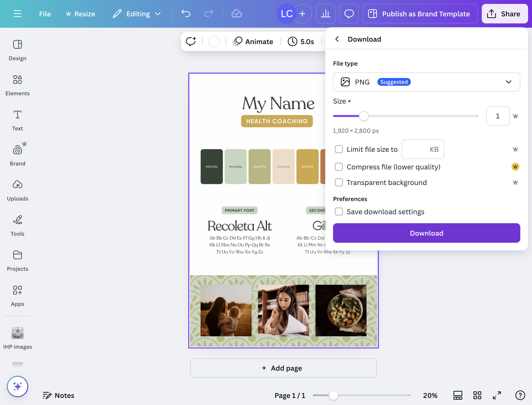This screenshot has height=405, width=532.
Task: Open the Projects panel
Action: pyautogui.click(x=18, y=261)
